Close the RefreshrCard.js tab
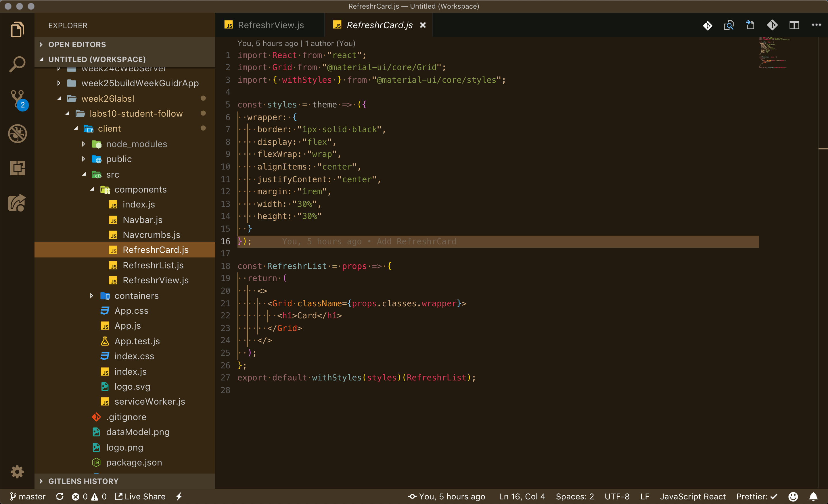The image size is (828, 504). point(423,25)
